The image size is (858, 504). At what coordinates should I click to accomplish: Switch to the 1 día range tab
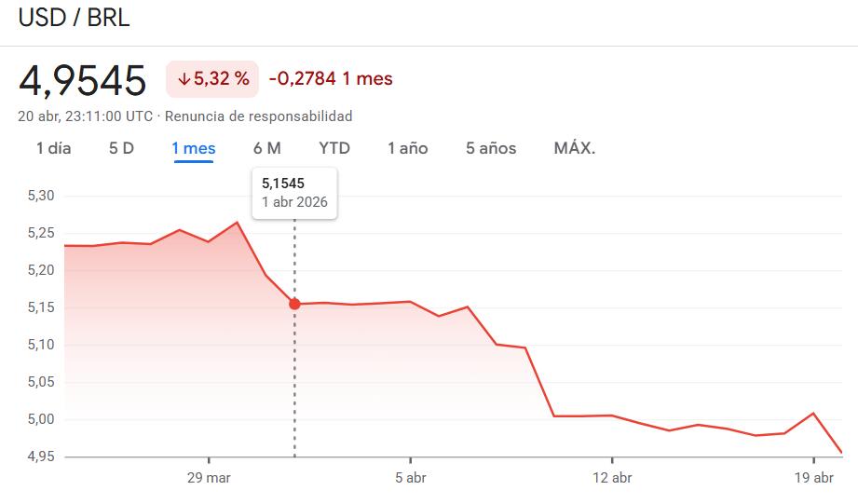click(53, 148)
